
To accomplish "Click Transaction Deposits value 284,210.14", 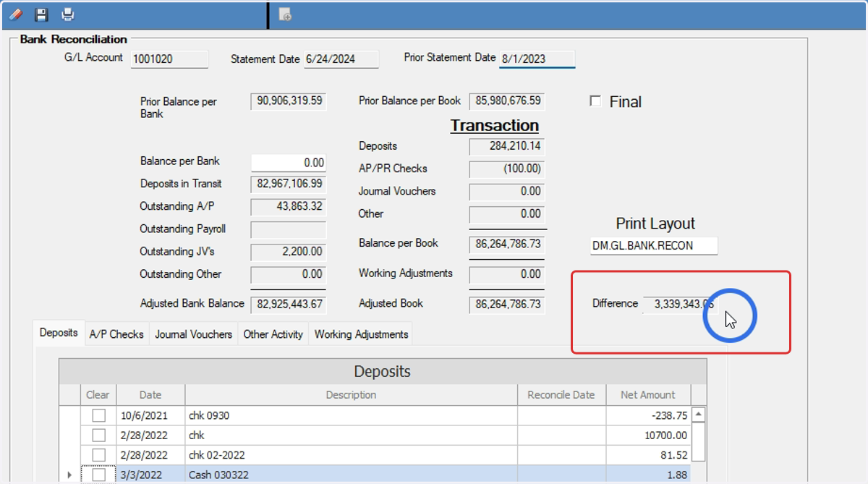I will point(507,147).
